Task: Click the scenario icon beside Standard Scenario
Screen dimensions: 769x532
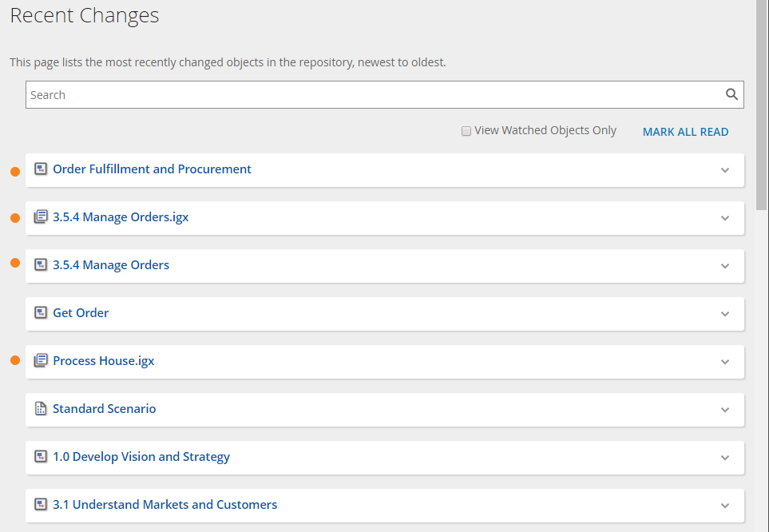Action: click(x=41, y=409)
